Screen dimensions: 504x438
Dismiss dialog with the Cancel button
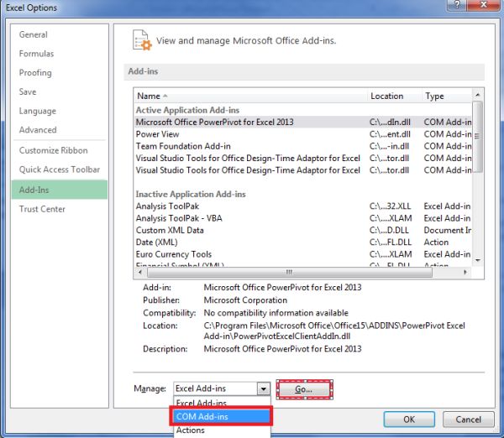click(468, 420)
